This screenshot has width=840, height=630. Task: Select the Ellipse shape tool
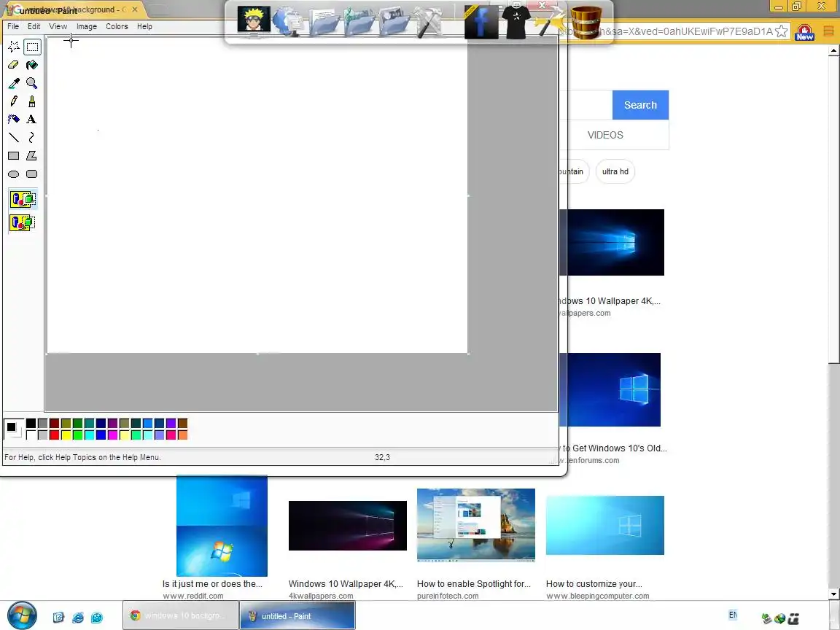[14, 174]
